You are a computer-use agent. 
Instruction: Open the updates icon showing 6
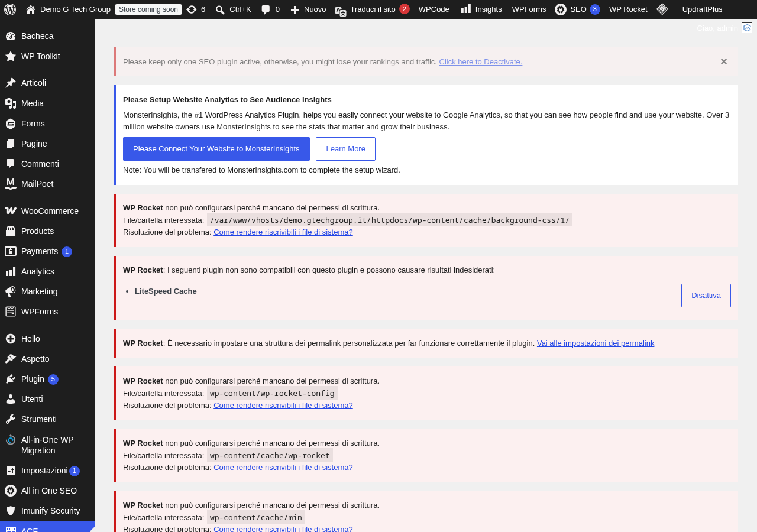pos(192,9)
